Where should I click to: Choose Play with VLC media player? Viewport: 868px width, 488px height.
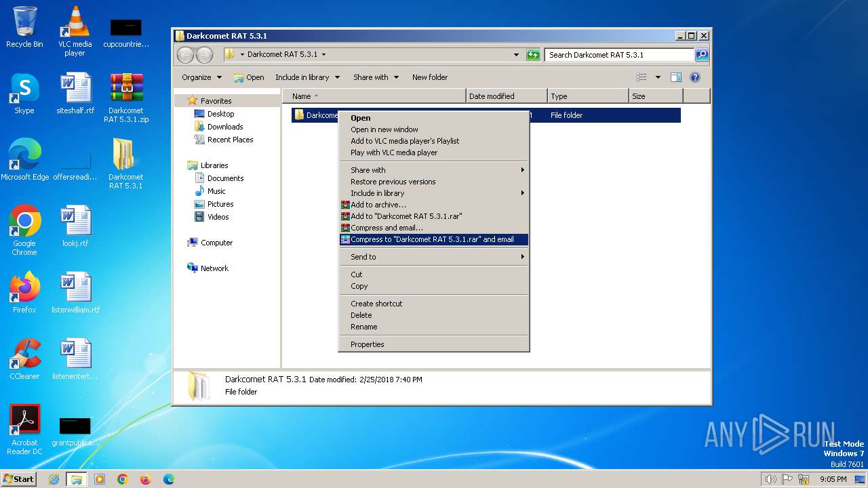(434, 152)
